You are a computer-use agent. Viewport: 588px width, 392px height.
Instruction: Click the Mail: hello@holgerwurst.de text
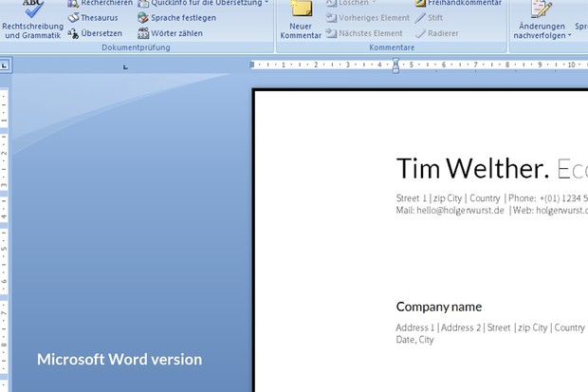pyautogui.click(x=450, y=211)
